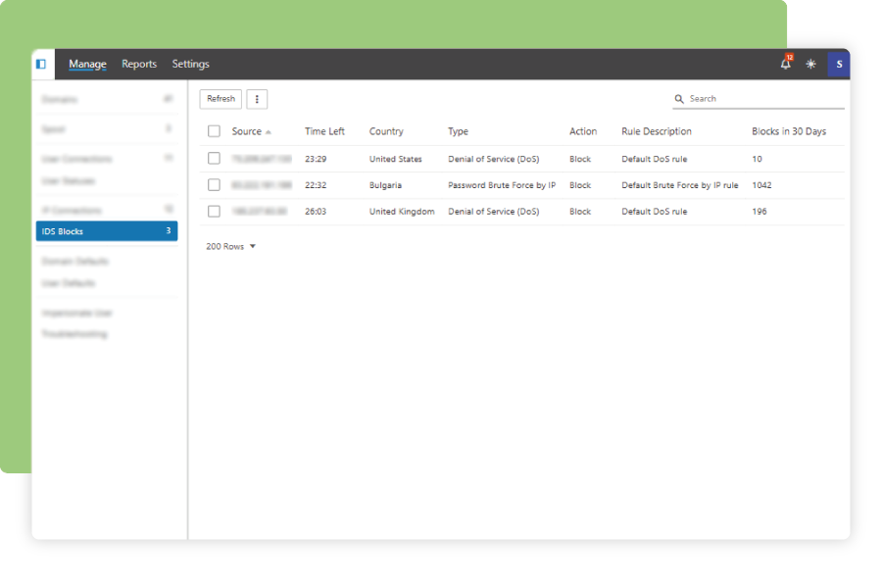Screen dimensions: 882x588
Task: Click the 'United States' country cell
Action: (x=396, y=159)
